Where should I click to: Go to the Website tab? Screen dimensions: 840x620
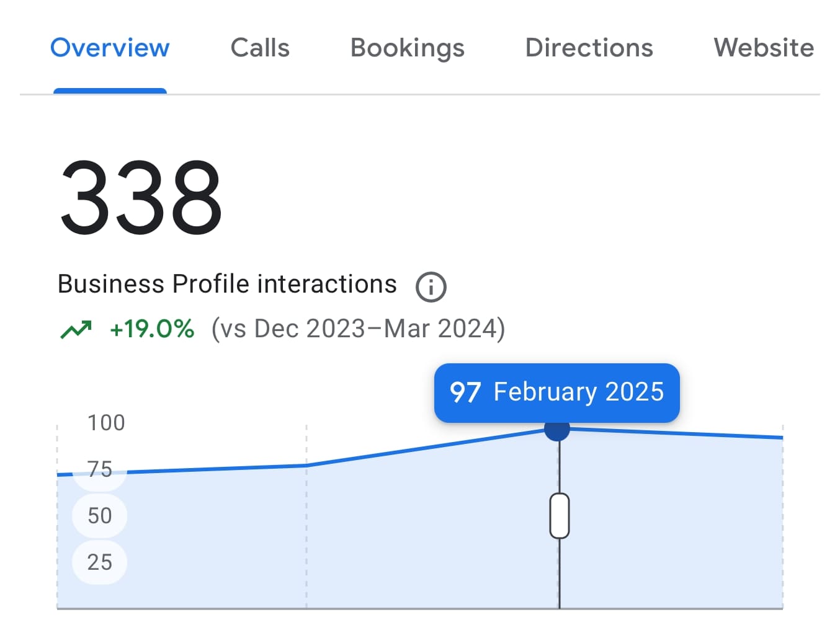[764, 48]
